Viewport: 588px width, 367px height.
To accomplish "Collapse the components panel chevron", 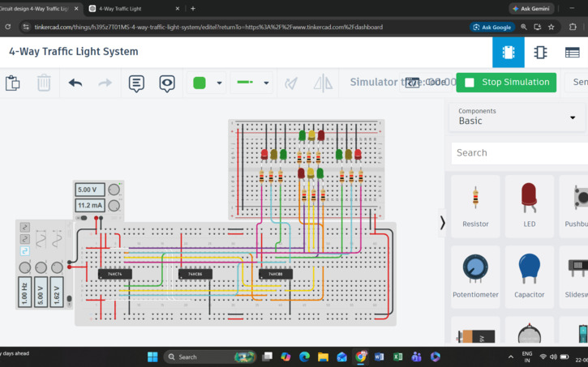I will coord(443,223).
